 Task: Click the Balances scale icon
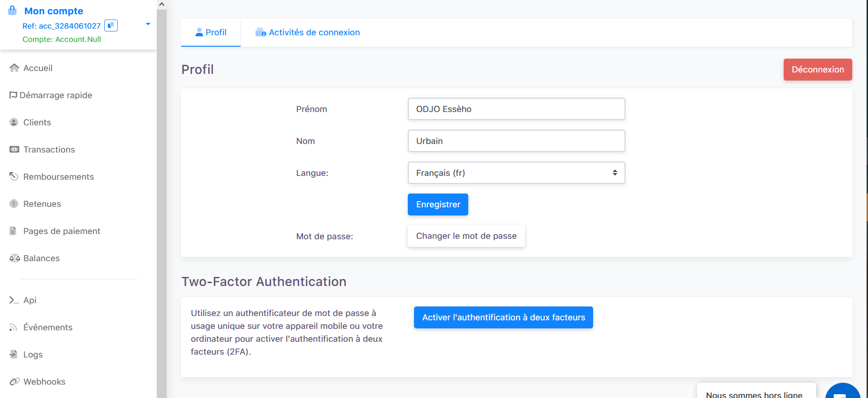click(x=15, y=258)
